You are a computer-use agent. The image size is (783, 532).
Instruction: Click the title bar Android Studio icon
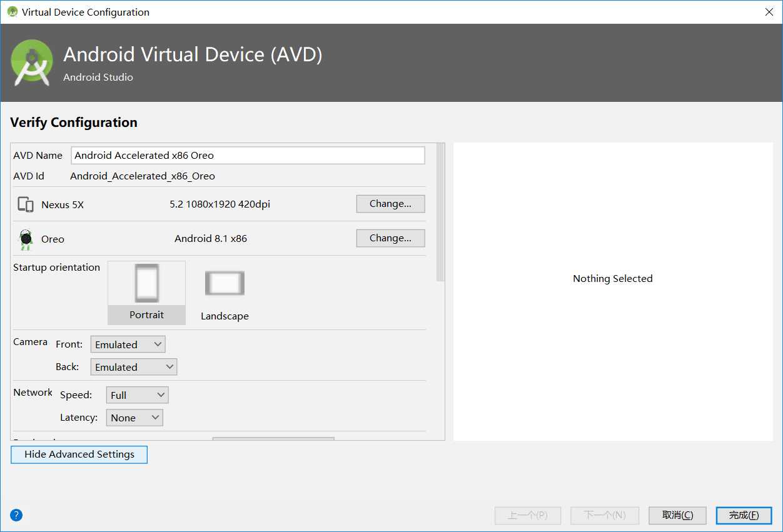(x=12, y=12)
